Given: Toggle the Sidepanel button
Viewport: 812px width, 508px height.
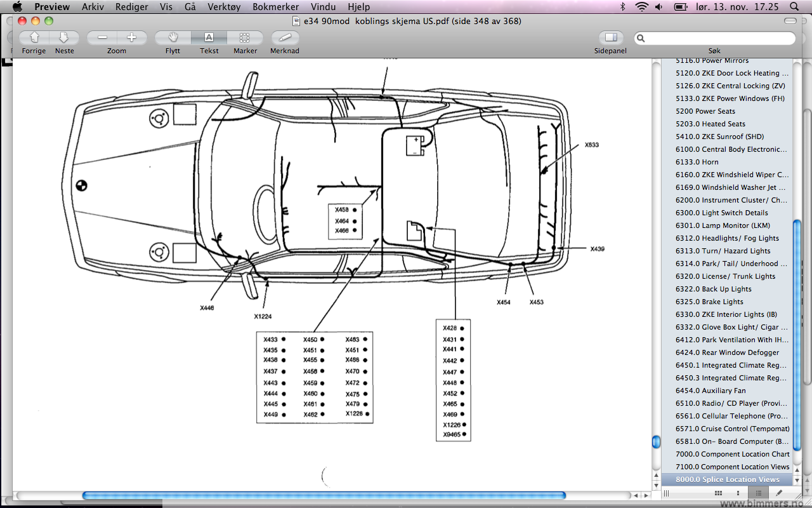Looking at the screenshot, I should 611,38.
